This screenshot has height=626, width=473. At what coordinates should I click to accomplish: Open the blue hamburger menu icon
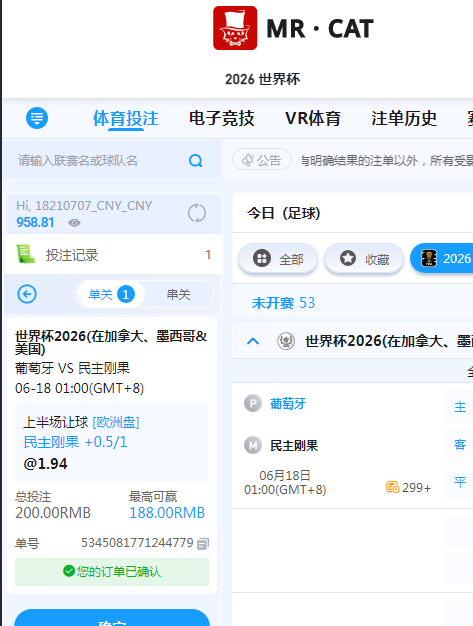pos(37,118)
